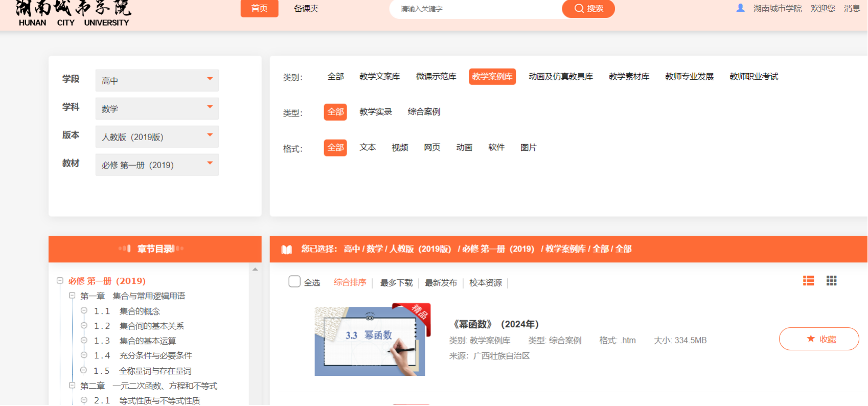
Task: Open the 3.3 幂函数 resource thumbnail
Action: click(370, 341)
